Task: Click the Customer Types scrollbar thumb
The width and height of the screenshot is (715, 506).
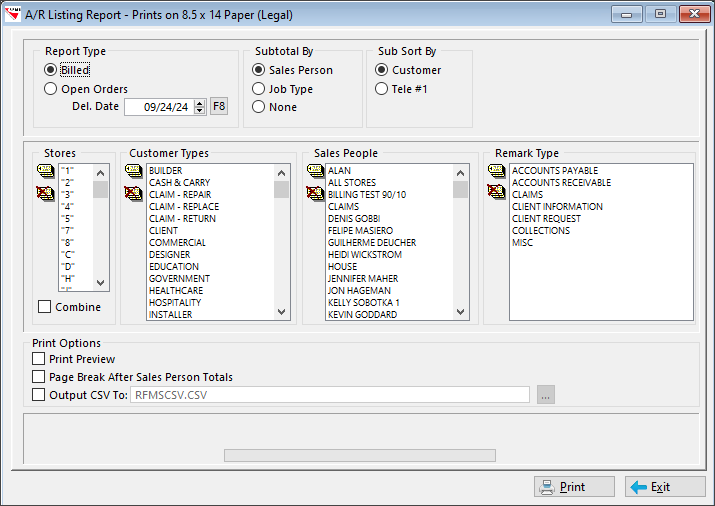Action: pyautogui.click(x=281, y=189)
